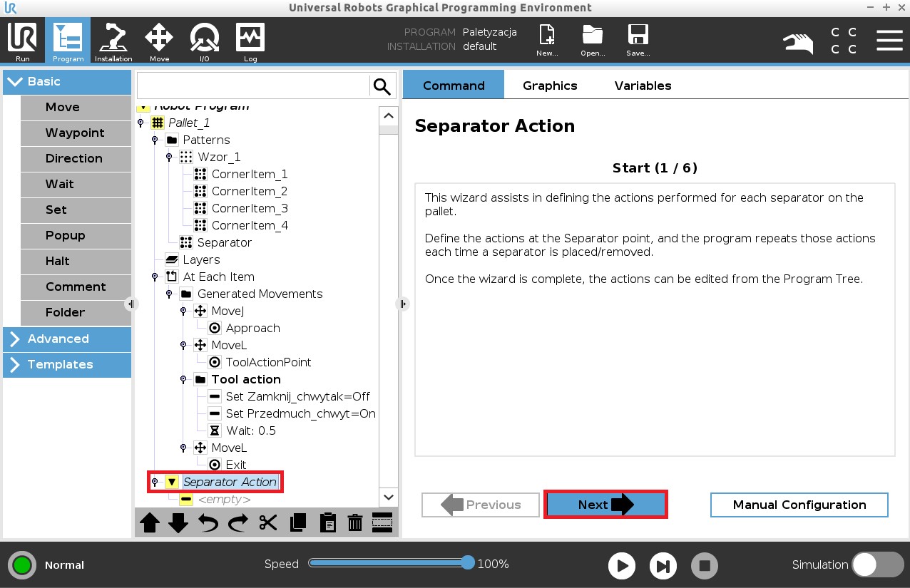Copy the selected program node
The width and height of the screenshot is (910, 588).
click(x=298, y=523)
